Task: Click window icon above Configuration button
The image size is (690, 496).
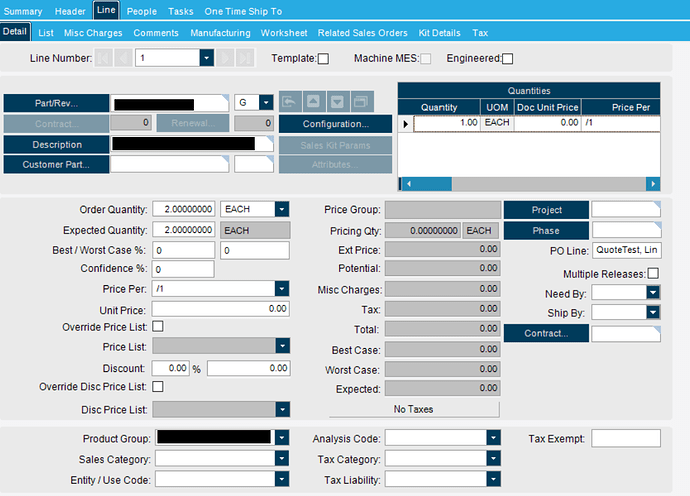Action: pyautogui.click(x=362, y=102)
